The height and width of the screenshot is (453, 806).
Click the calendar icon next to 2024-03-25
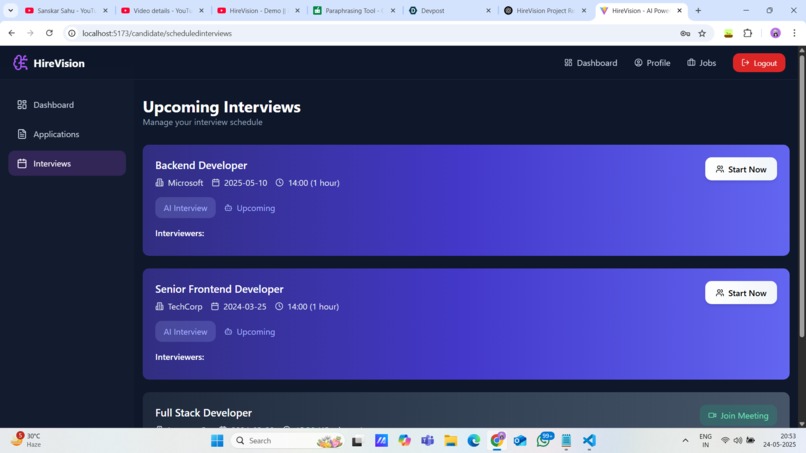coord(215,306)
